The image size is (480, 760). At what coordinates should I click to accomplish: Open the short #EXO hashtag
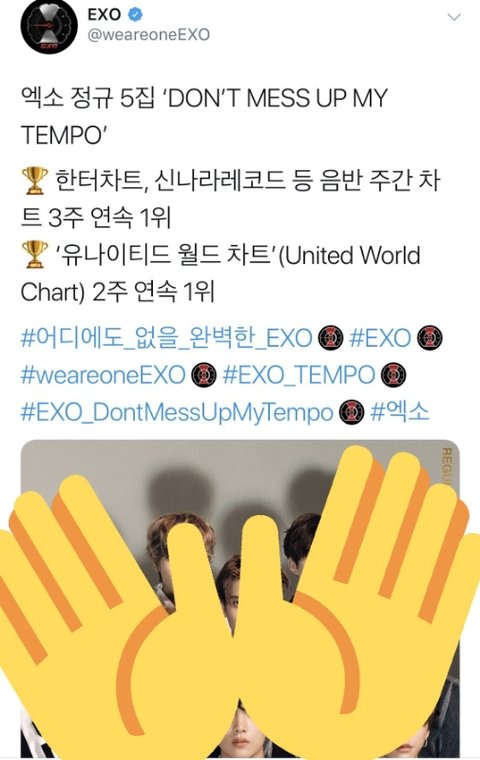point(380,338)
